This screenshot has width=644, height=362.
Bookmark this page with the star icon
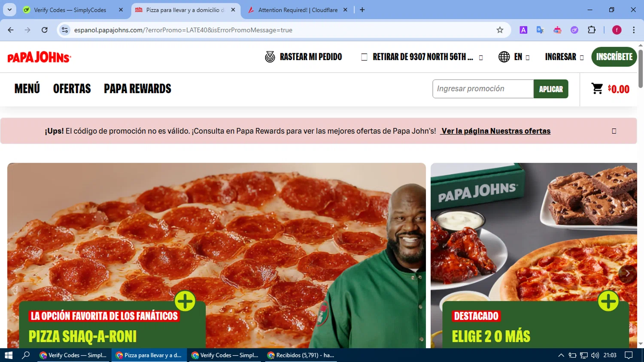click(500, 30)
